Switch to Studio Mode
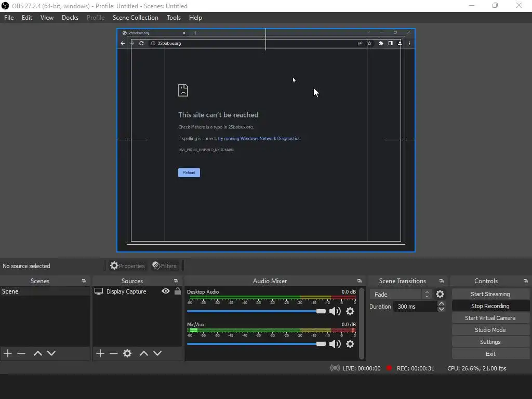Screen dimensions: 532x399 (490, 330)
